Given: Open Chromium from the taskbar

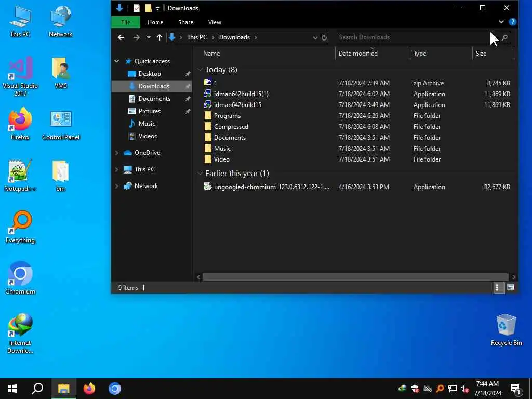Looking at the screenshot, I should 115,389.
